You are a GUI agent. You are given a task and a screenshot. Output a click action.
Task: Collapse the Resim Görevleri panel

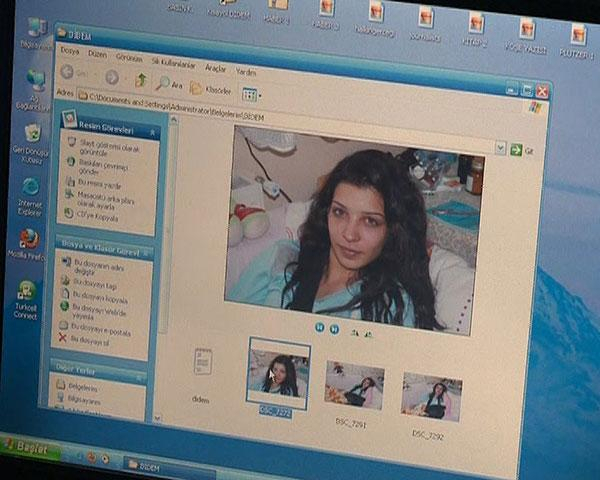coord(153,132)
